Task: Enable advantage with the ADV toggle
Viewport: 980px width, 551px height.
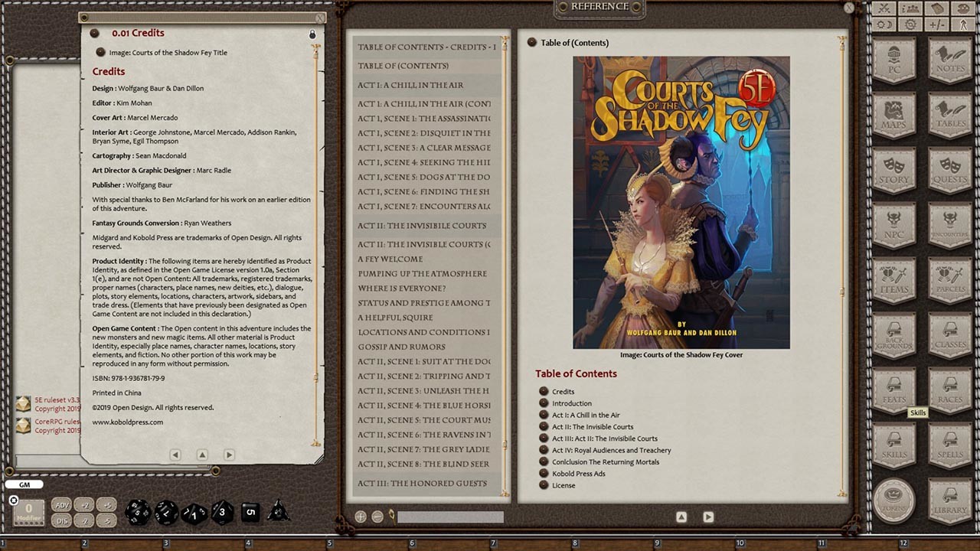Action: pyautogui.click(x=64, y=506)
